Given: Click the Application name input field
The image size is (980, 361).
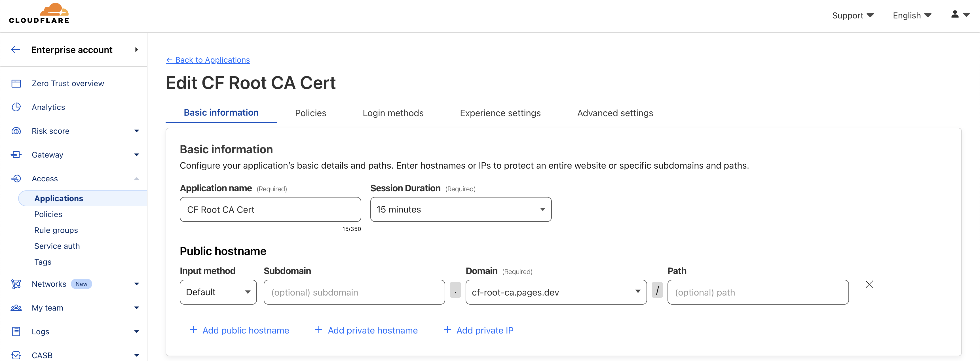Looking at the screenshot, I should click(x=270, y=209).
